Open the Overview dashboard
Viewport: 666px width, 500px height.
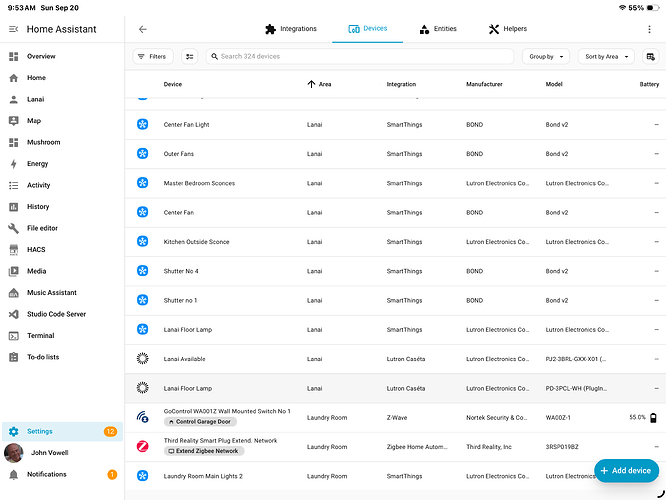tap(62, 56)
